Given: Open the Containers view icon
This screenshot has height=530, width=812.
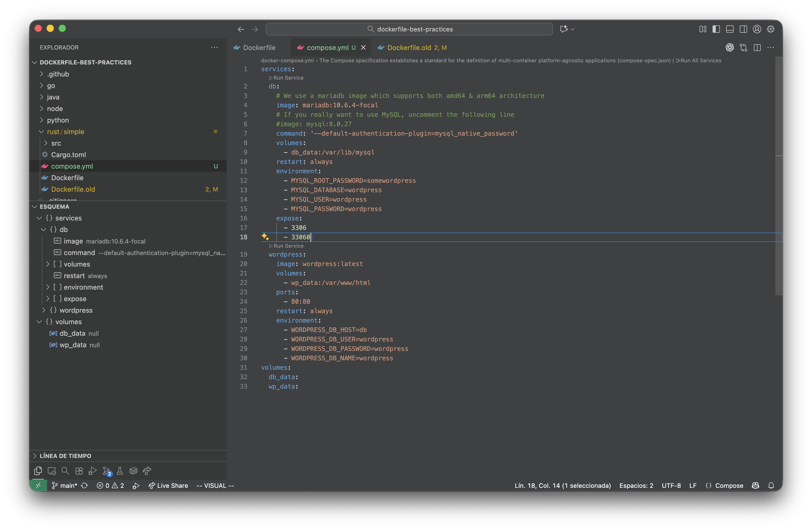Looking at the screenshot, I should pos(133,471).
